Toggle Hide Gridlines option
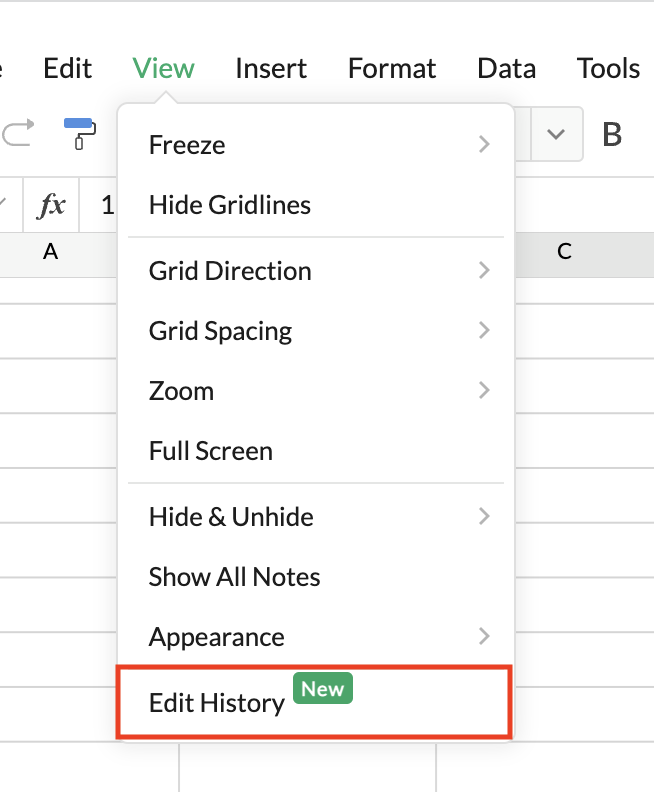Viewport: 654px width, 792px height. pyautogui.click(x=229, y=205)
